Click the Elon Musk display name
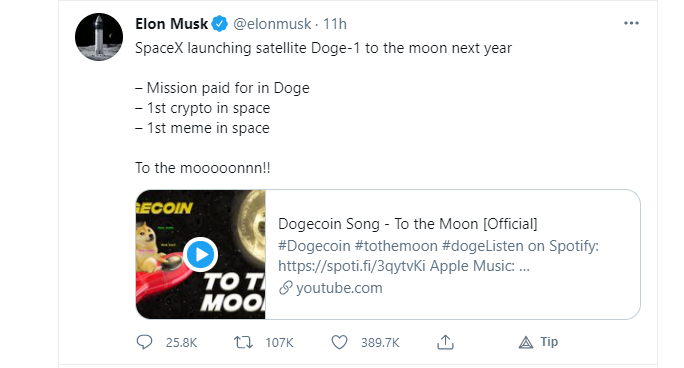 [x=171, y=24]
